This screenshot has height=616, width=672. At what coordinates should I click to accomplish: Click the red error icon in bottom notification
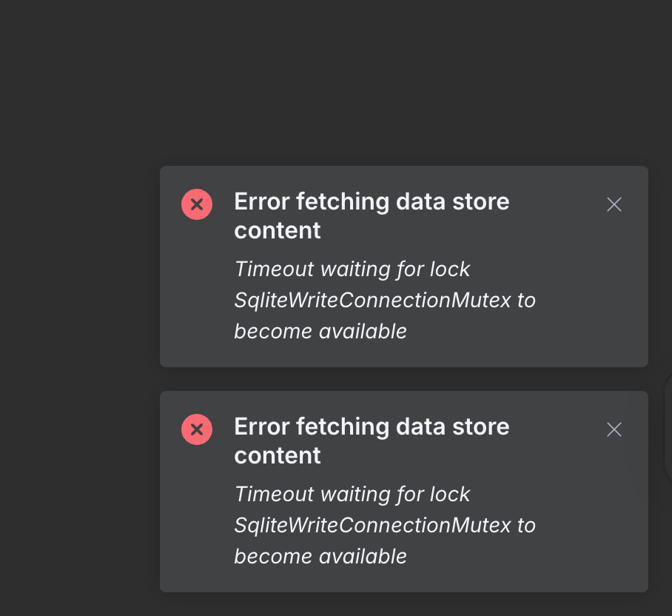[197, 429]
